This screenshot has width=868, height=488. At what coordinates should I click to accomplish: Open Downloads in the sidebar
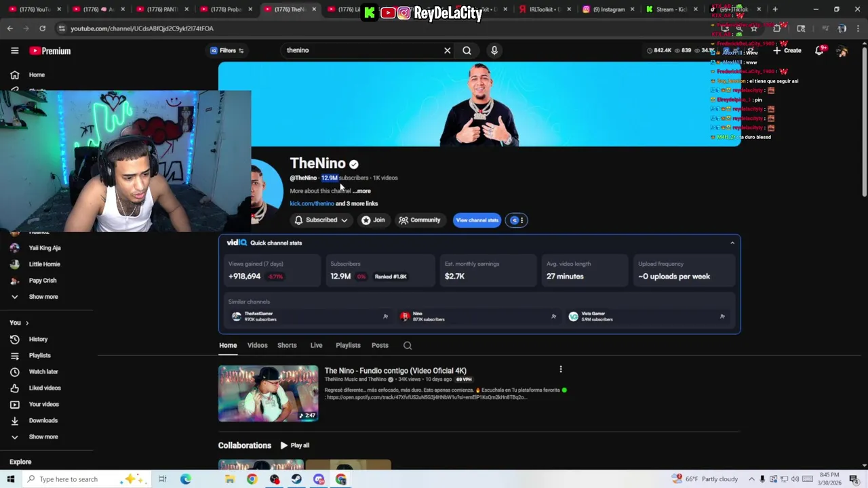(x=43, y=420)
